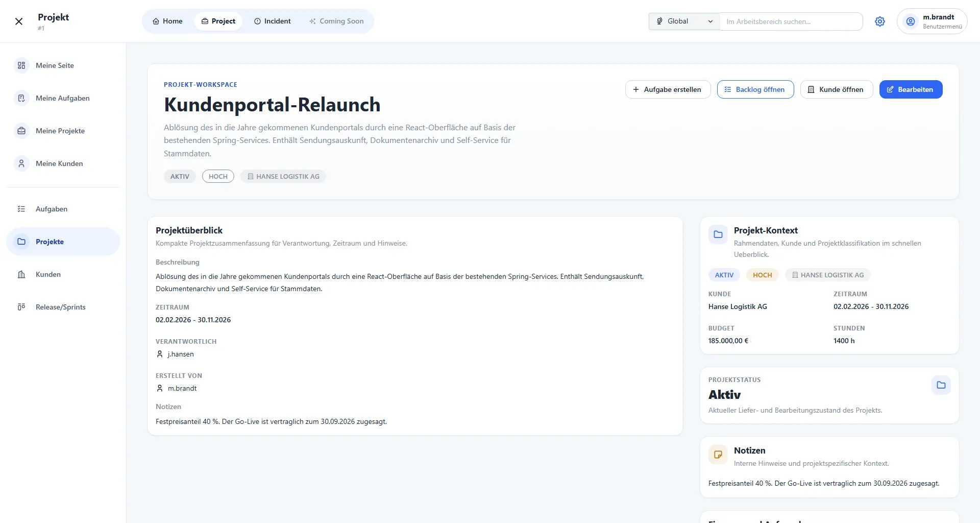The image size is (980, 523).
Task: Open Release/Sprints
Action: pos(63,307)
